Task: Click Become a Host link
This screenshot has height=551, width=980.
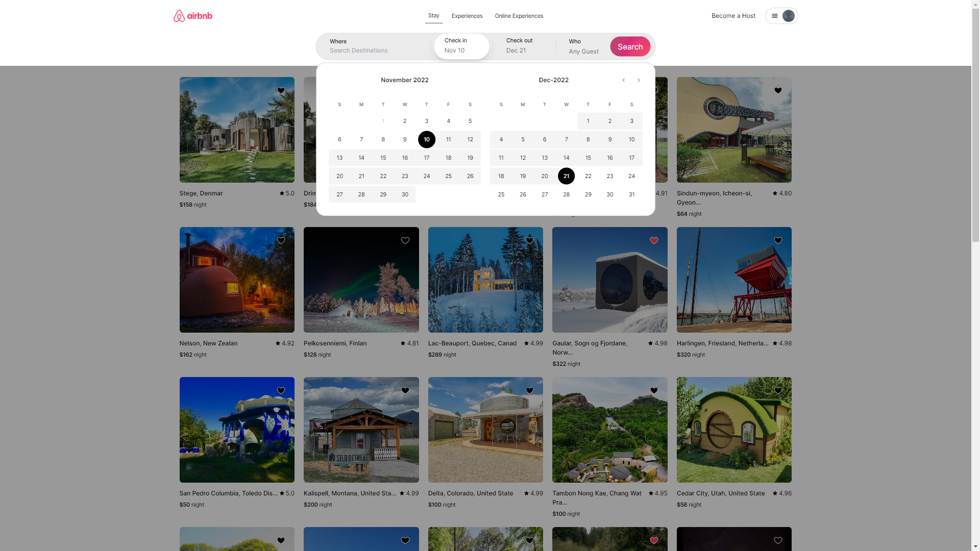Action: [x=733, y=16]
